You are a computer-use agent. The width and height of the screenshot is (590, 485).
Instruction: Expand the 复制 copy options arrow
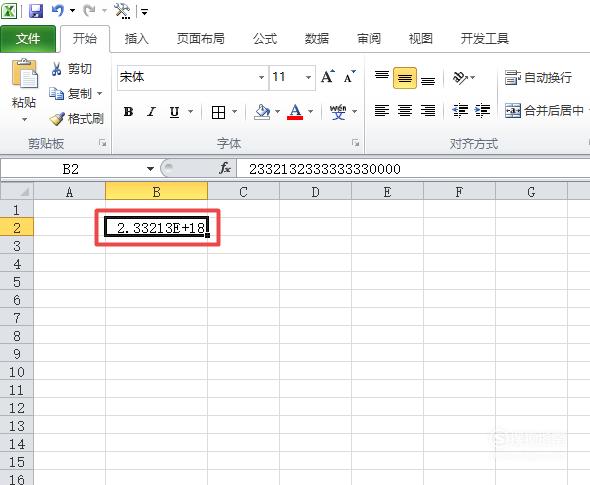(100, 93)
